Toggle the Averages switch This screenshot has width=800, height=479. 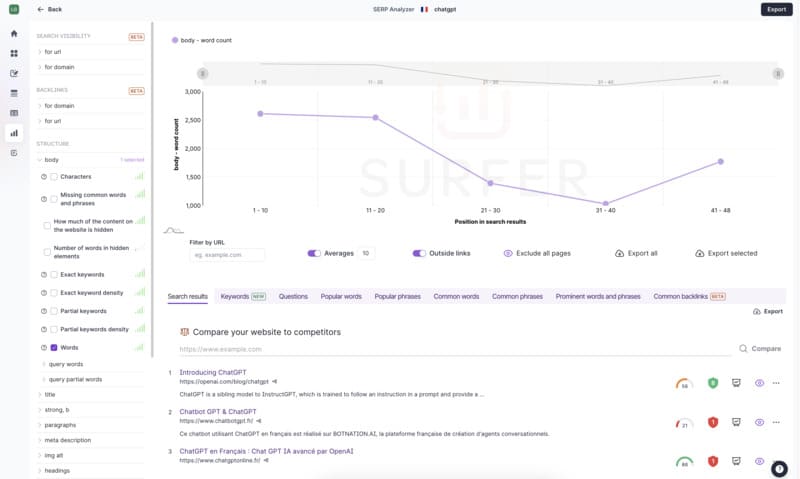[x=314, y=254]
